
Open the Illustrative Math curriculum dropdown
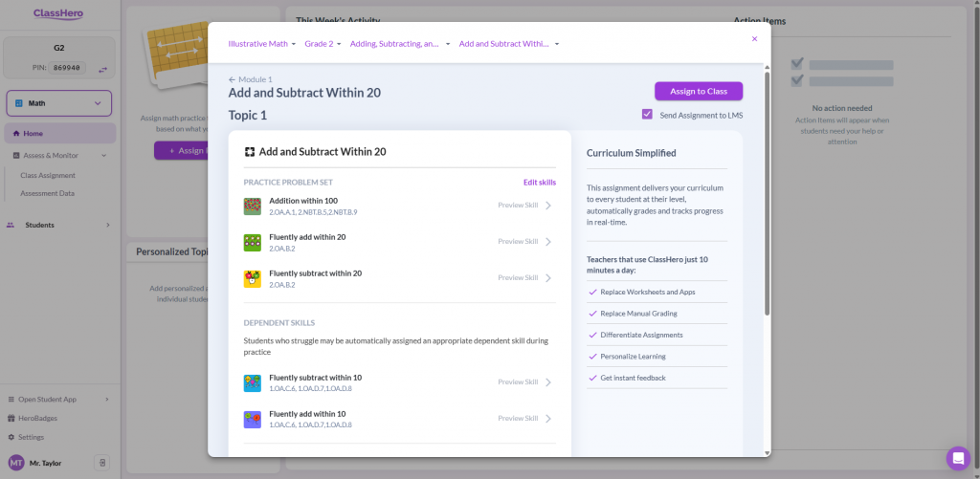coord(261,44)
